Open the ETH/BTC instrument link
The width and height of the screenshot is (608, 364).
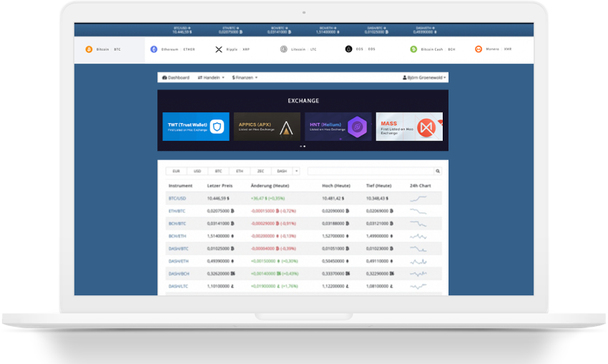pyautogui.click(x=177, y=211)
